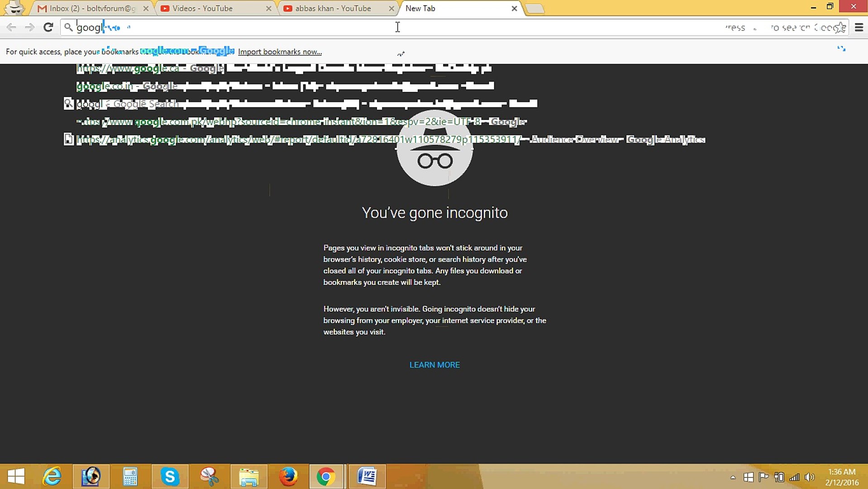Open a new tab with the plus button
Screen dimensions: 868x489
pyautogui.click(x=535, y=8)
